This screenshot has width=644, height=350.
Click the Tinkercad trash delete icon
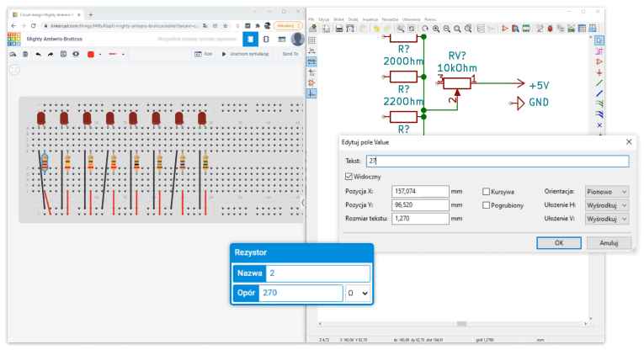point(25,54)
